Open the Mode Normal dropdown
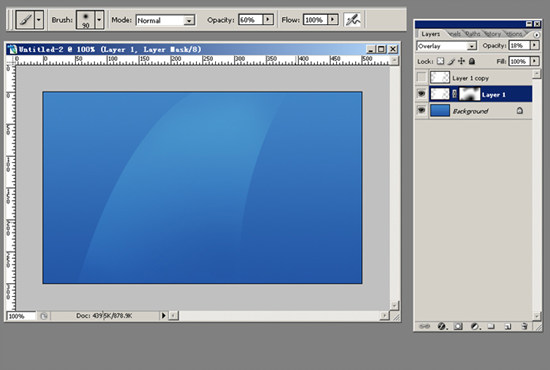 165,20
